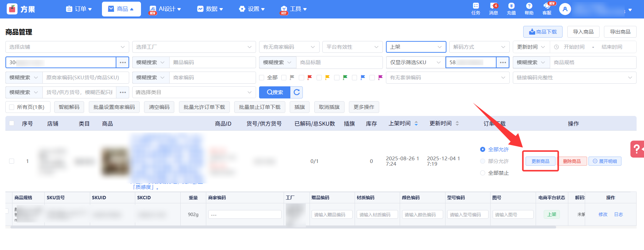The image size is (644, 250).
Task: Click the 充值 recharge icon
Action: coord(511,9)
